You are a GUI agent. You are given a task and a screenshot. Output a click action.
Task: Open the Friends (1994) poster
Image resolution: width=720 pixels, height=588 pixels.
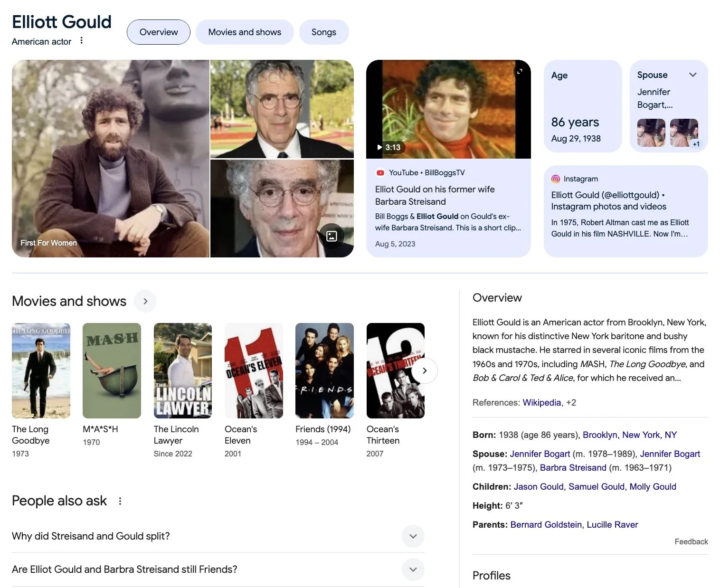tap(324, 370)
